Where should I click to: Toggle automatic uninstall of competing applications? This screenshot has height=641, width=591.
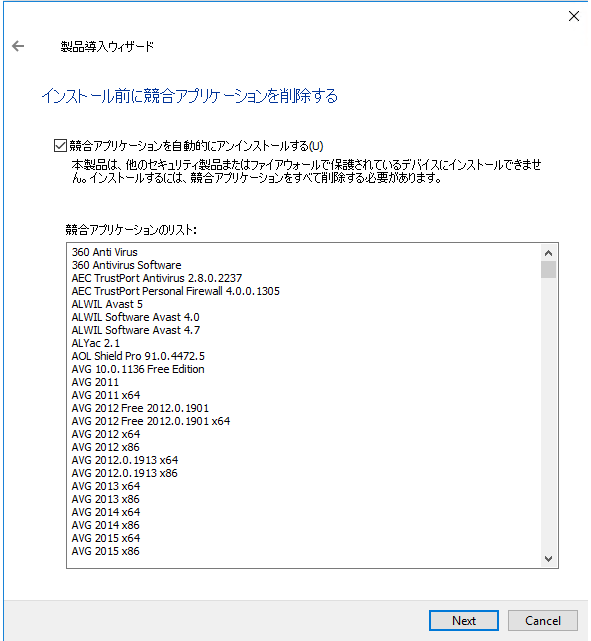click(60, 146)
